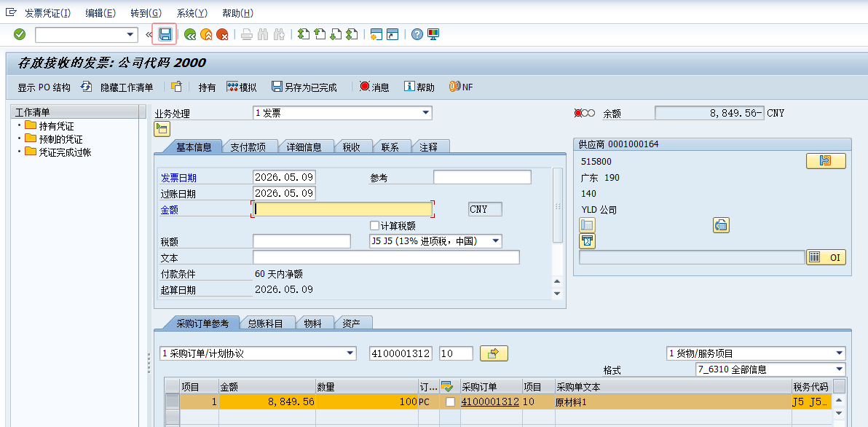Switch to the 支付款项 tab
Viewport: 868px width, 427px height.
[x=248, y=147]
